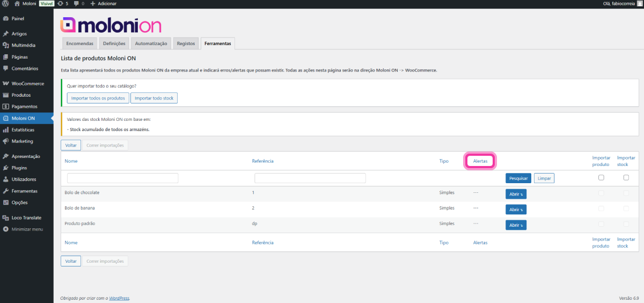
Task: Click Abrir for Produto padrão
Action: [x=516, y=225]
